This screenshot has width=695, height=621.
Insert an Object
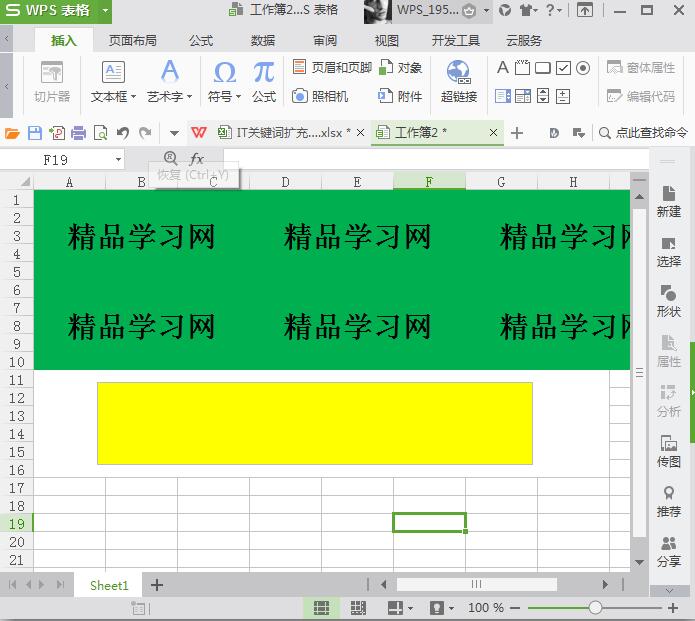[400, 67]
